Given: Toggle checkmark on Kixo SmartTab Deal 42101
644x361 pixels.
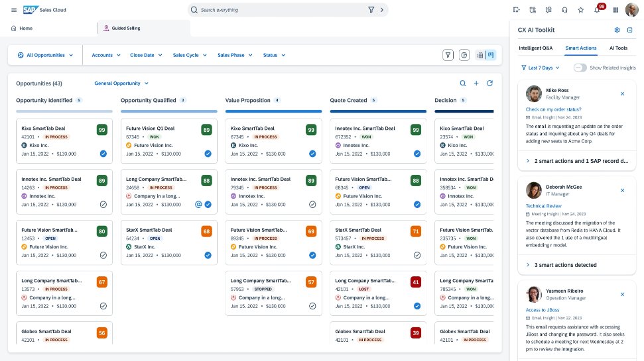Looking at the screenshot, I should (x=103, y=154).
